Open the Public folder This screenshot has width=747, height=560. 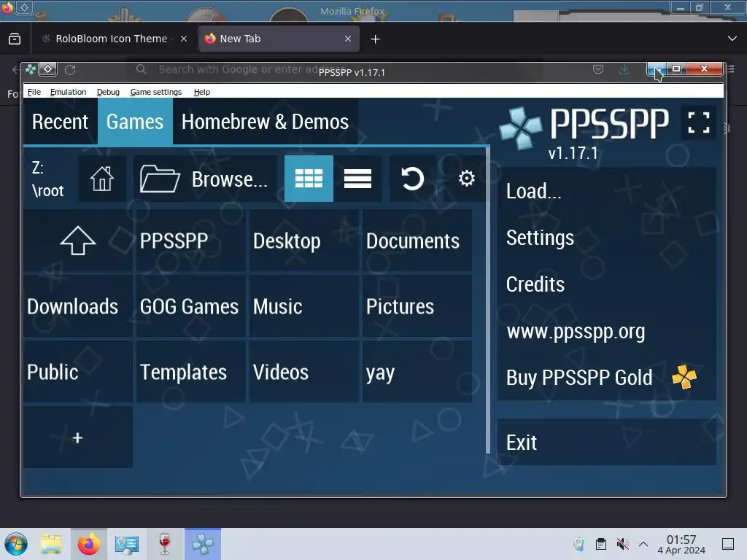pos(78,372)
